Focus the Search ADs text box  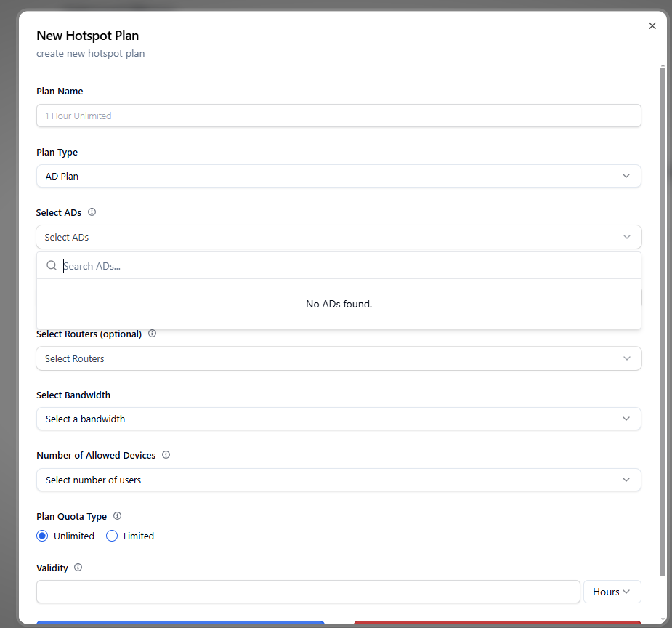[349, 266]
